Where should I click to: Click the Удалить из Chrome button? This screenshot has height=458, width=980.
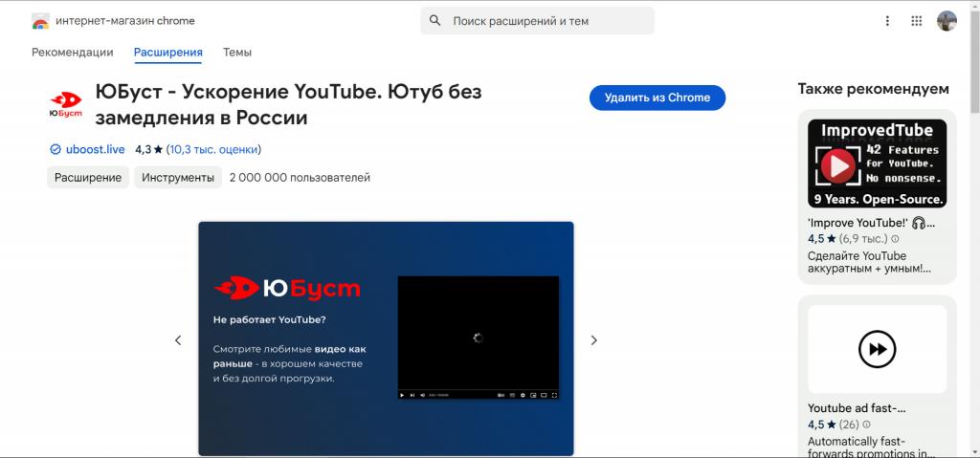point(657,98)
